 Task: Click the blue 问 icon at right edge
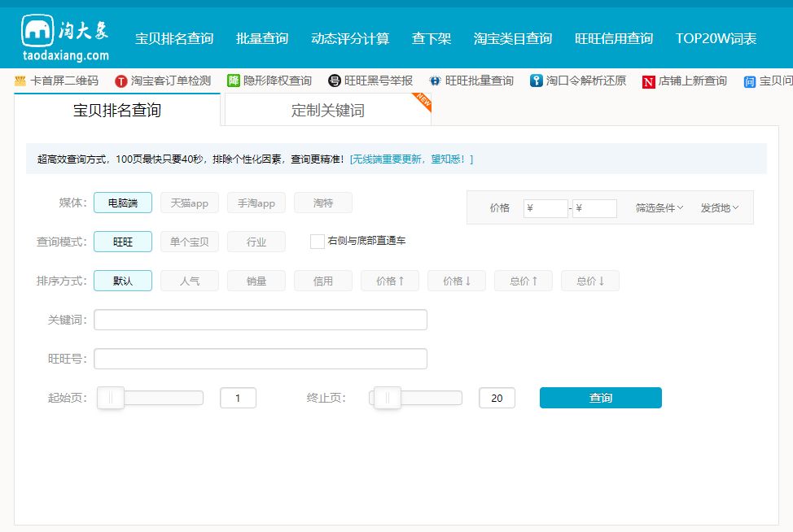point(750,81)
